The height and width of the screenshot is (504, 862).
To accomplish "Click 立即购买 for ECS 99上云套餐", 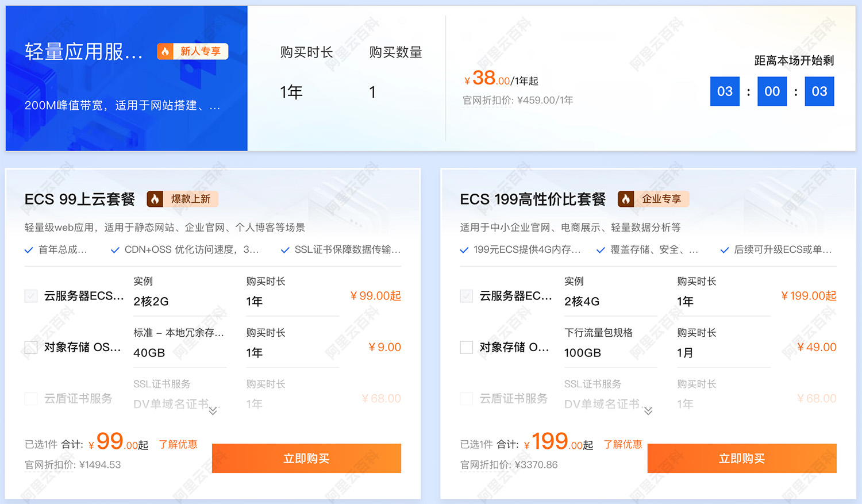I will (306, 458).
